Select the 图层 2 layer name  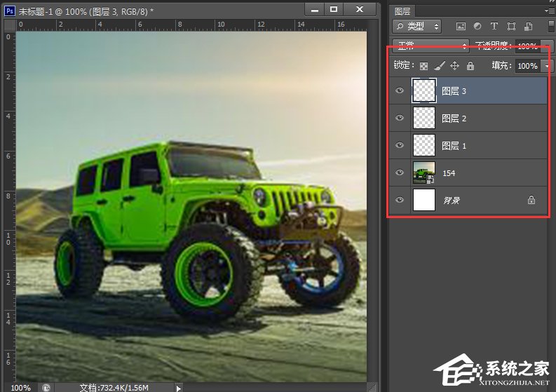[x=454, y=119]
